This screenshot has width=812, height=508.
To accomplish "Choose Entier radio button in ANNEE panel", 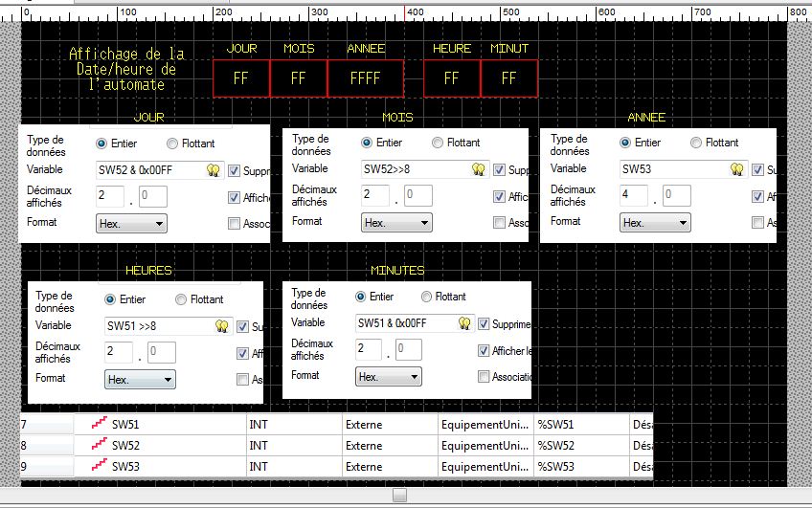I will (625, 143).
